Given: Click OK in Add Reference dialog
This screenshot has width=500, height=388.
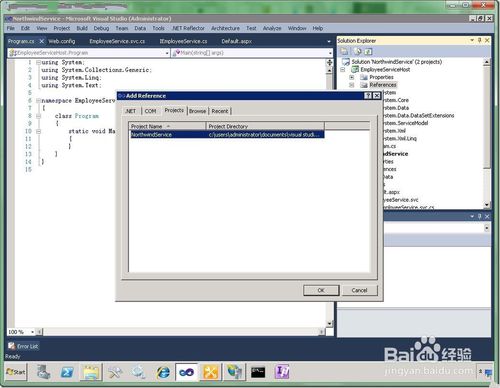Looking at the screenshot, I should pos(321,290).
